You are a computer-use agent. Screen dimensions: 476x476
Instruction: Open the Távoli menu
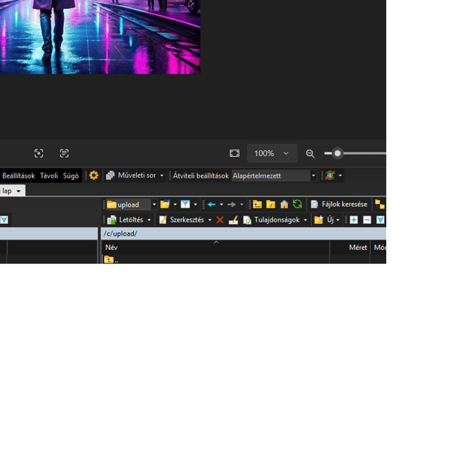coord(49,176)
